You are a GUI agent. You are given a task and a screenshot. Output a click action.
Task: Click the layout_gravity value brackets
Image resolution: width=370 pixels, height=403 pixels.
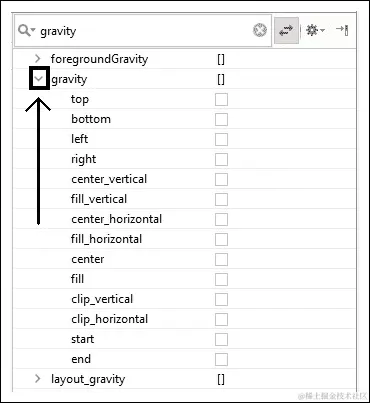[x=221, y=380]
